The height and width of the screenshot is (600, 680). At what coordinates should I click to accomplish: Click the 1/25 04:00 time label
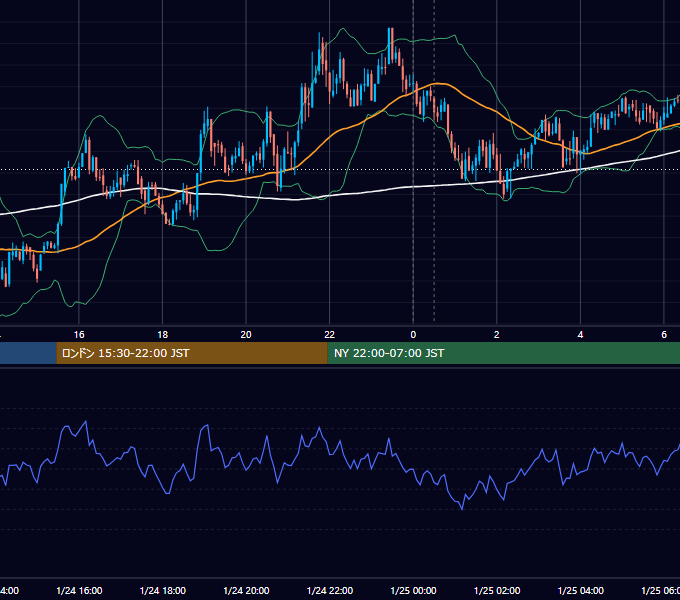click(581, 590)
